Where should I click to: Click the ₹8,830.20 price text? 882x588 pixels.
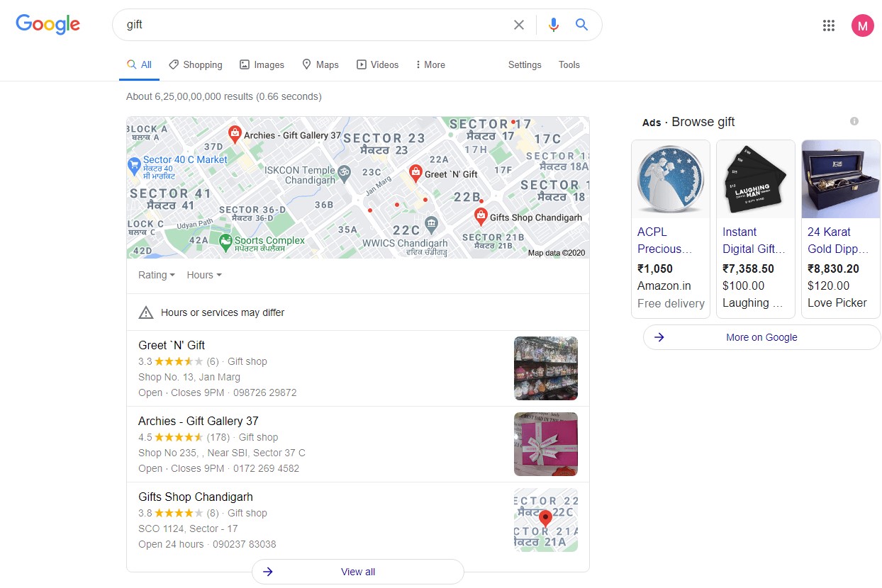834,268
